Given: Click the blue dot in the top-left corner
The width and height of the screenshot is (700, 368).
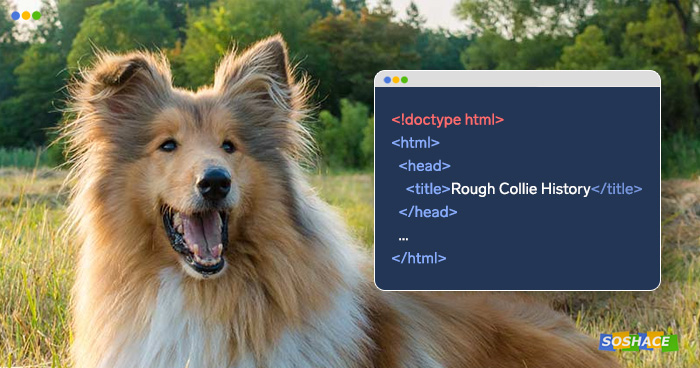Looking at the screenshot, I should [16, 16].
